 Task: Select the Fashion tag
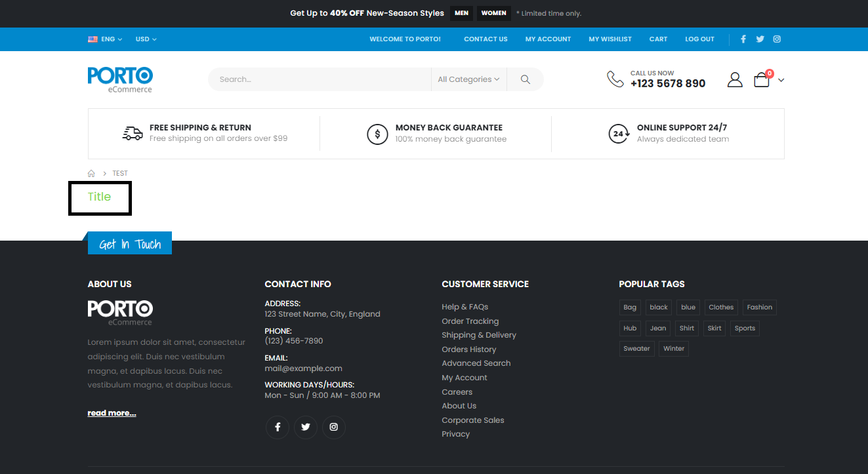(760, 307)
